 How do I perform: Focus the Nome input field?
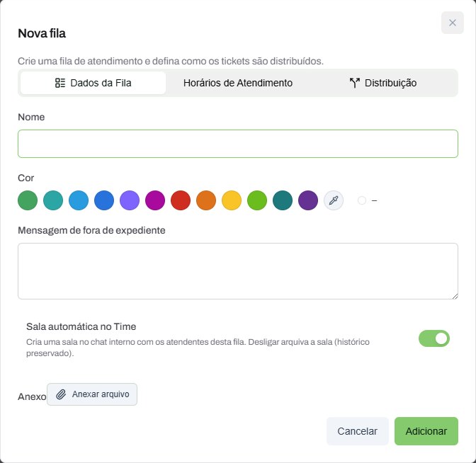tap(238, 144)
